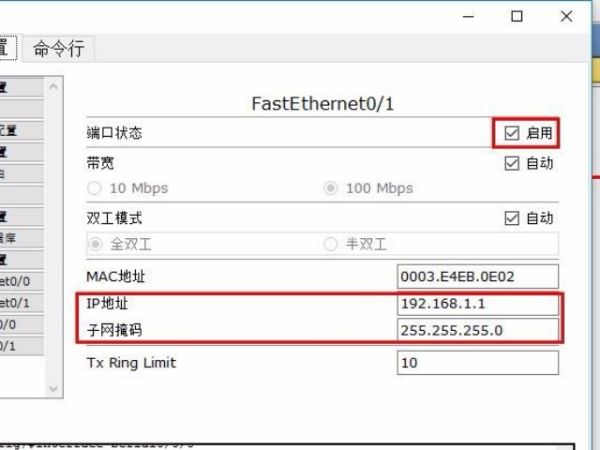Choose the 半双工 radio option
This screenshot has height=450, width=600.
click(331, 244)
